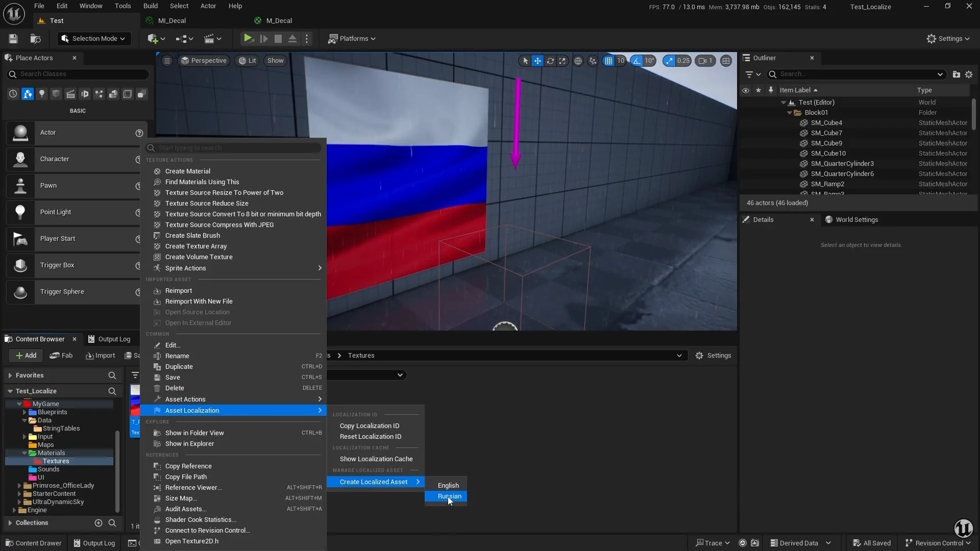Toggle the world coordinate system globe icon
Screen dimensions: 980x551
(578, 61)
